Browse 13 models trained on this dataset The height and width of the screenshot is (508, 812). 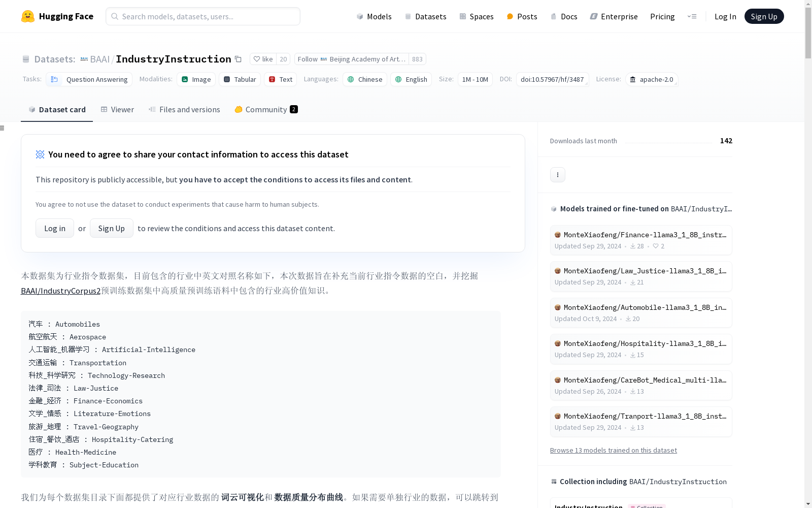tap(613, 450)
